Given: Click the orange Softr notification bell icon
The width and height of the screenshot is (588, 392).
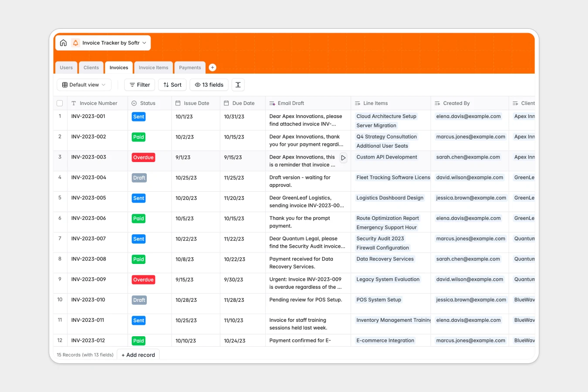Looking at the screenshot, I should 75,43.
